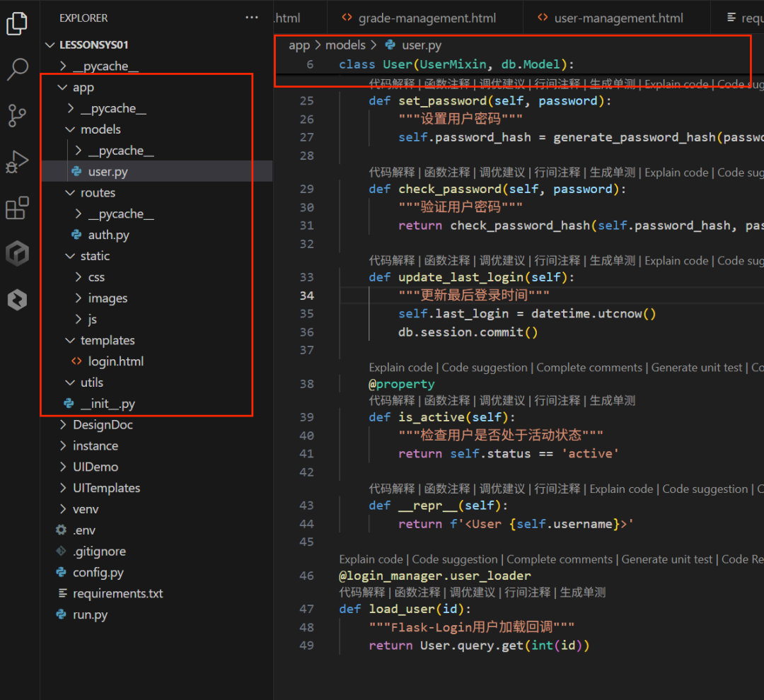Click '生成单测' above update_last_login
The width and height of the screenshot is (764, 700).
point(613,261)
